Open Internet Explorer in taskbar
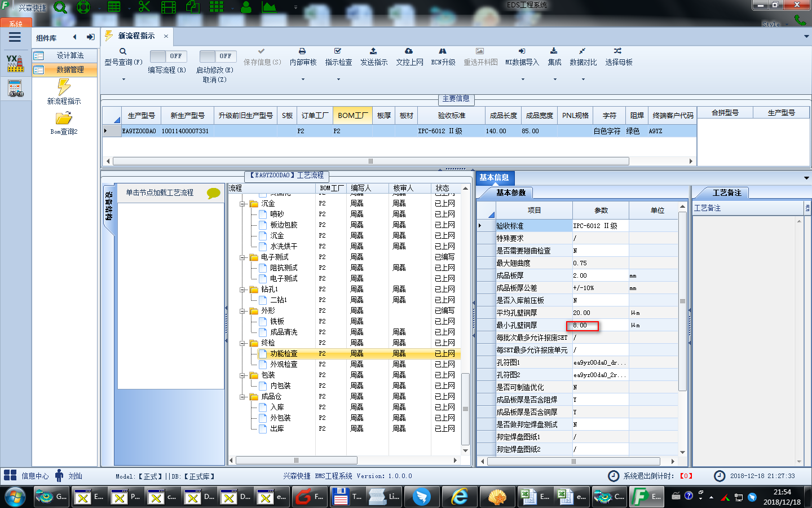The height and width of the screenshot is (508, 812). [x=460, y=497]
